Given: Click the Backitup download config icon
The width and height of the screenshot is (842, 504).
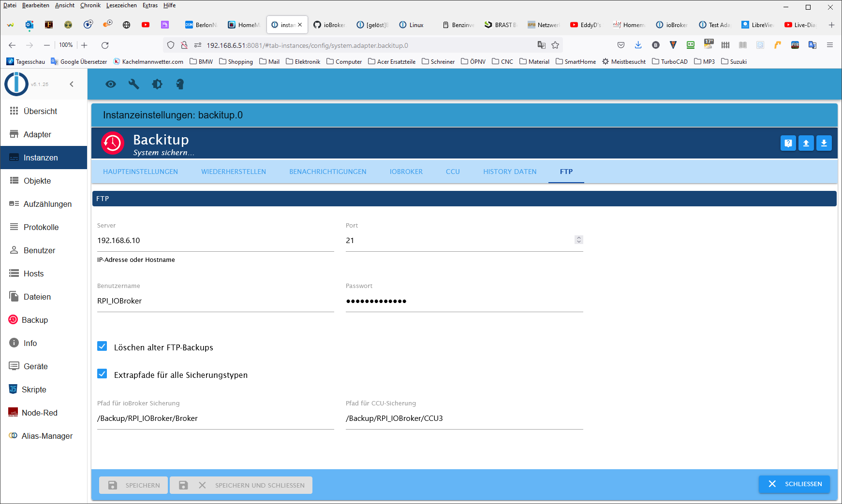Looking at the screenshot, I should click(x=824, y=143).
